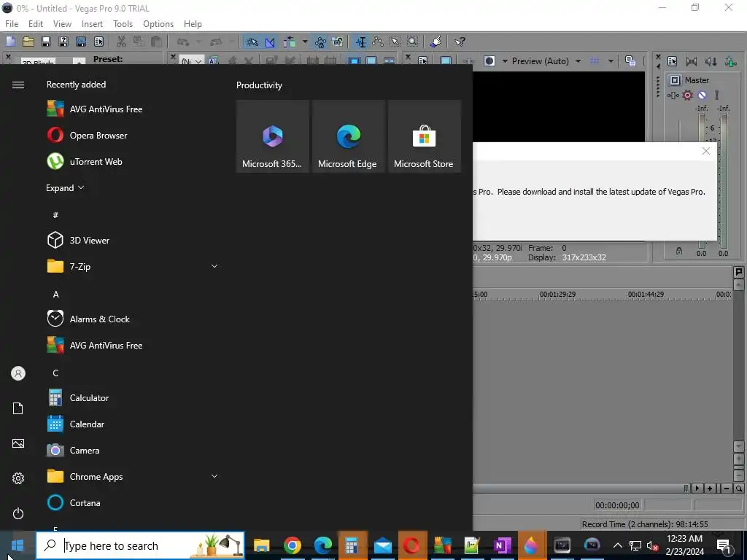Click the Start menu Power icon
747x560 pixels.
click(x=18, y=513)
